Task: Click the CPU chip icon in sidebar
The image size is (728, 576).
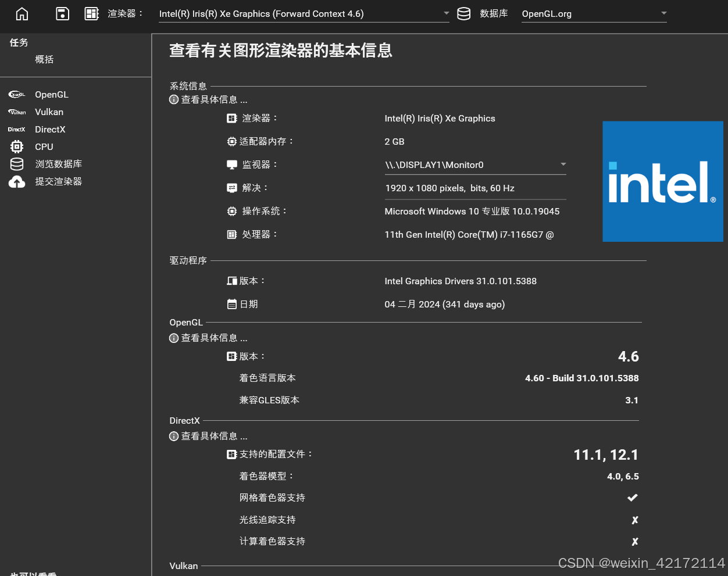Action: point(17,147)
